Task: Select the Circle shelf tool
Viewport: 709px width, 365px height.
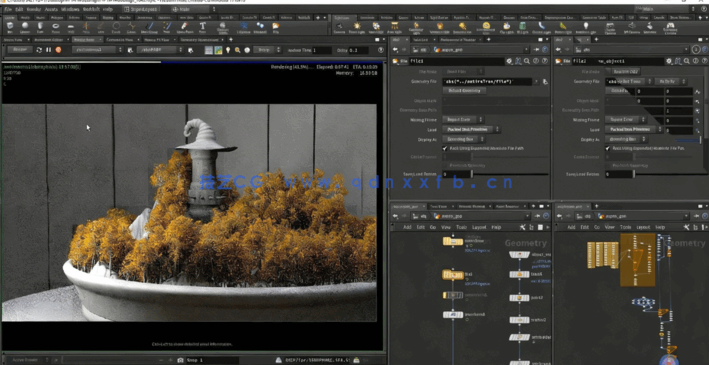Action: click(116, 27)
